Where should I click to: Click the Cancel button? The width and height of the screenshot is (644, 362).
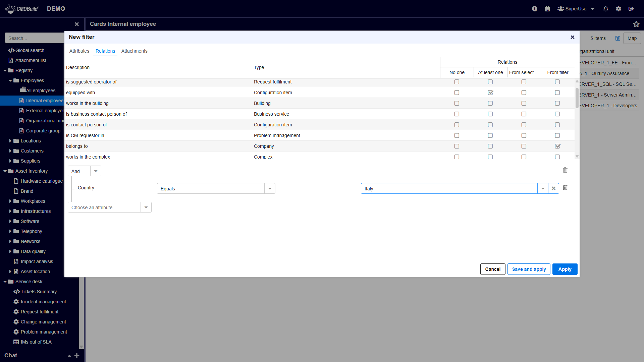click(492, 269)
